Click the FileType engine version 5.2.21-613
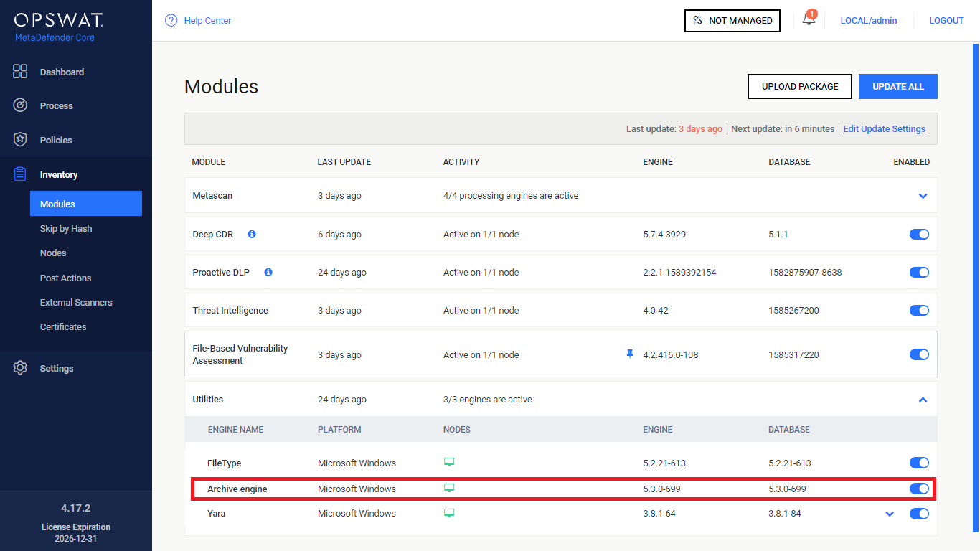This screenshot has height=551, width=980. tap(664, 463)
